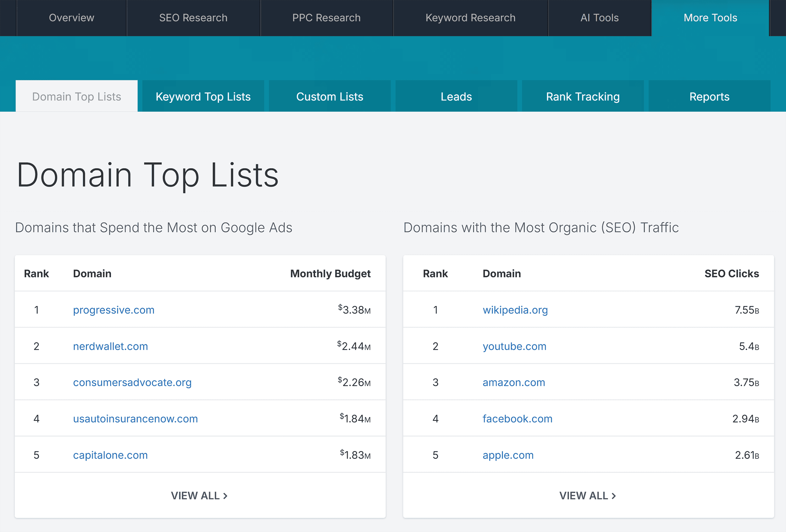Click the $1.83M budget value

(x=355, y=454)
